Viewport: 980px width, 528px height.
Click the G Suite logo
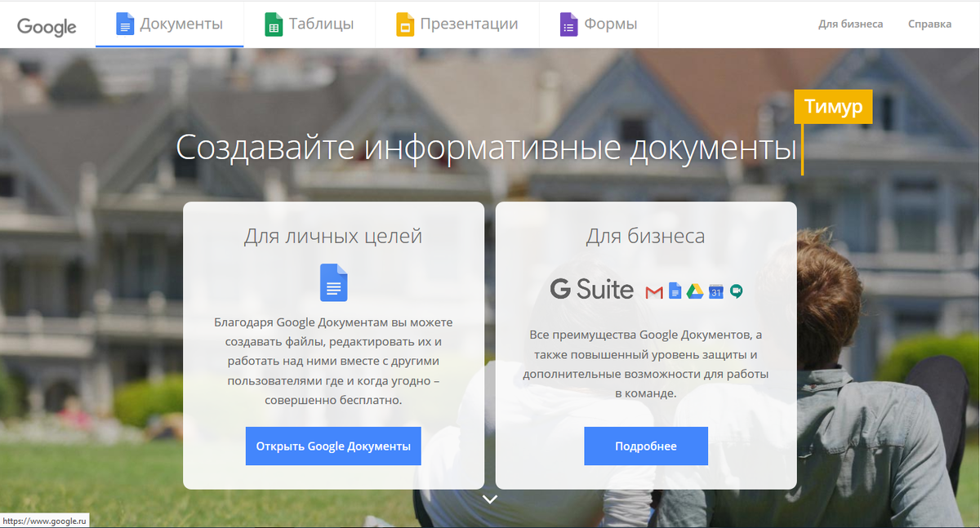[x=592, y=289]
